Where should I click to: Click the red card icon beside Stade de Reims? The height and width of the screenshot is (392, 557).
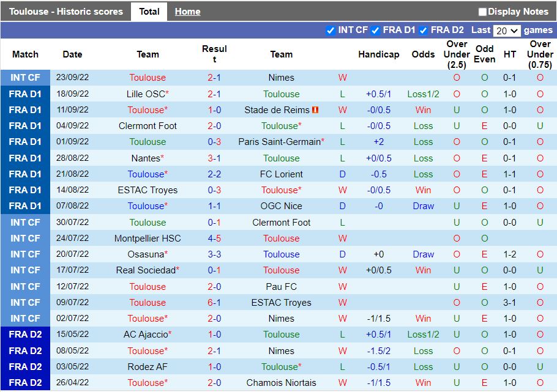316,110
